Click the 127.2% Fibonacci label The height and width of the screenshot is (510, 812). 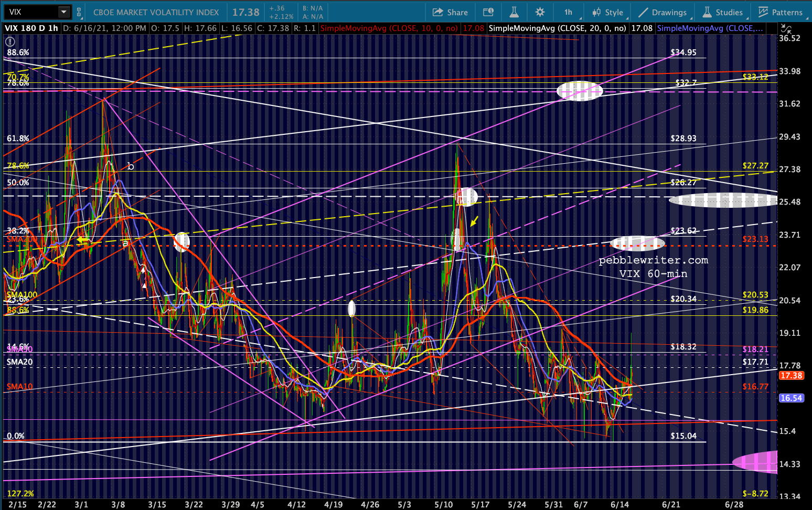pos(20,494)
